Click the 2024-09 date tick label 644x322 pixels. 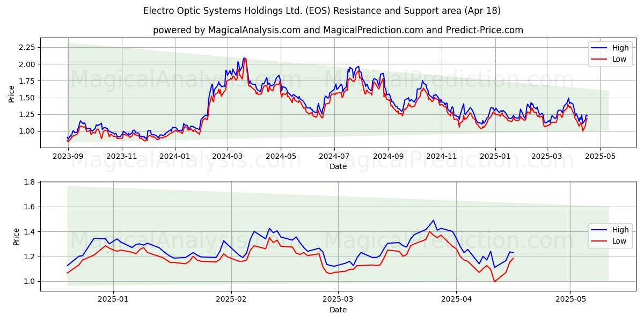coord(389,156)
